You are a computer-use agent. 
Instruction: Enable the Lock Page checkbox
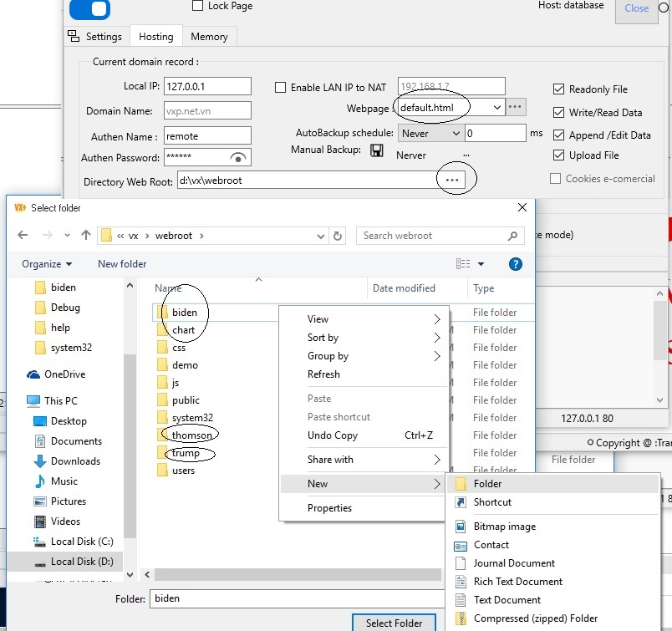(198, 6)
